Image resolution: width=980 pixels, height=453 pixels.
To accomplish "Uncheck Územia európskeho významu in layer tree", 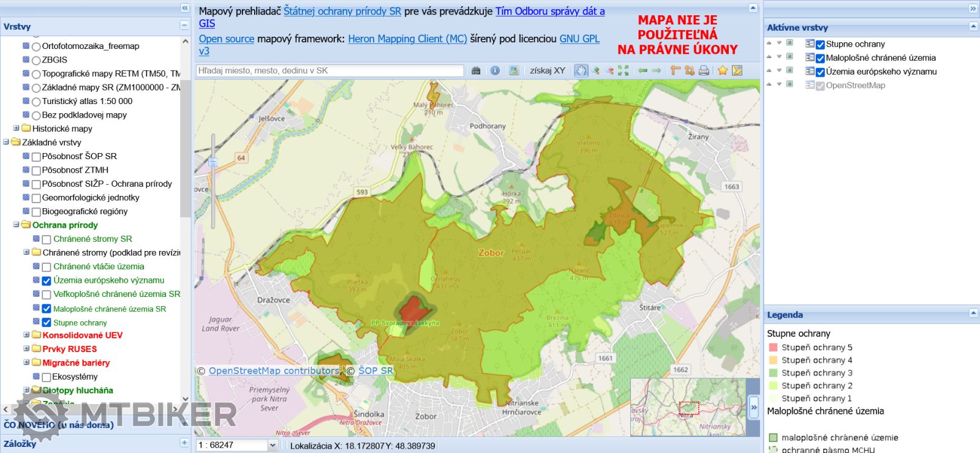I will click(x=47, y=281).
